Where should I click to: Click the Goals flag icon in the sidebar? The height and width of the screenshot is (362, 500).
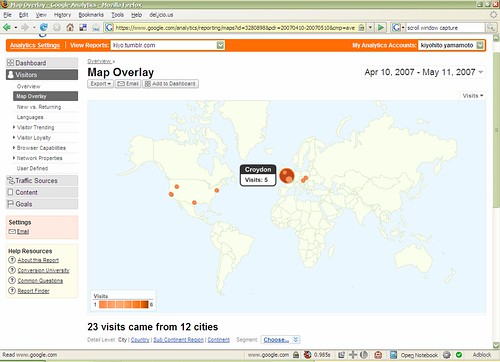(10, 204)
